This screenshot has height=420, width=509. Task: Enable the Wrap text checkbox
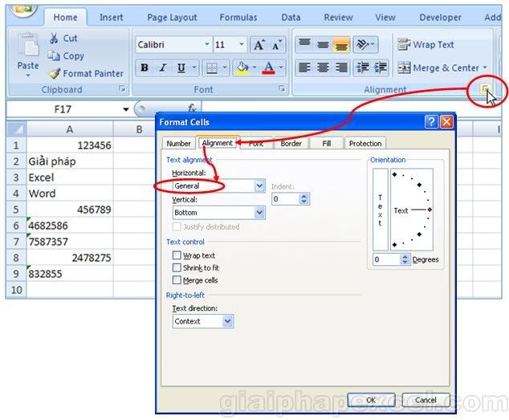177,255
